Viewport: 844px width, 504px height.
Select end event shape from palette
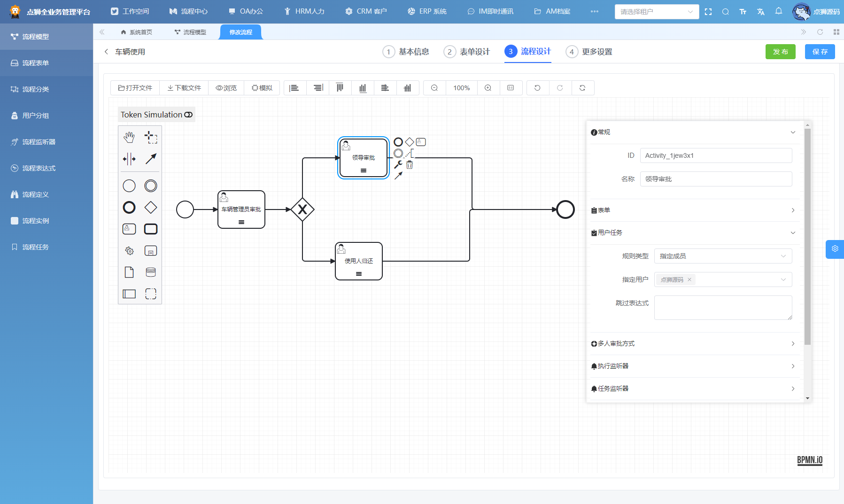[x=129, y=208]
